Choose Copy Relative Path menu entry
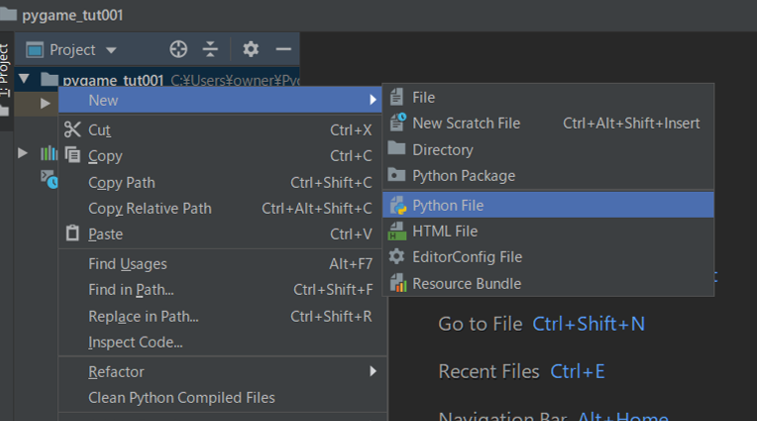 150,208
